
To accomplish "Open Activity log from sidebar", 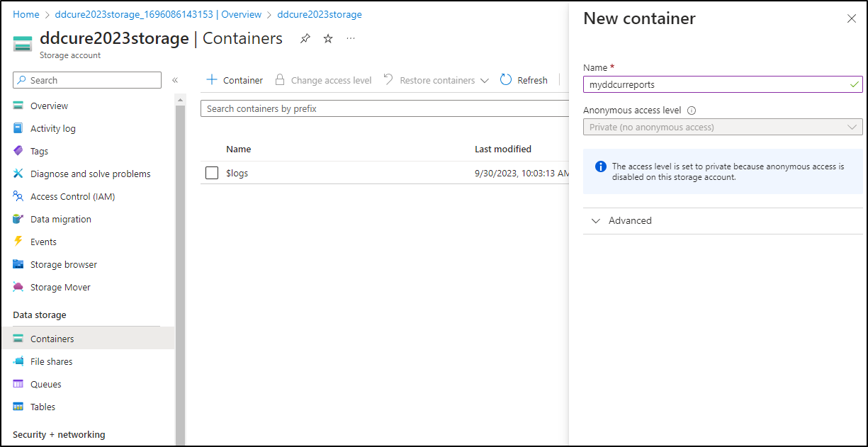I will coord(53,128).
